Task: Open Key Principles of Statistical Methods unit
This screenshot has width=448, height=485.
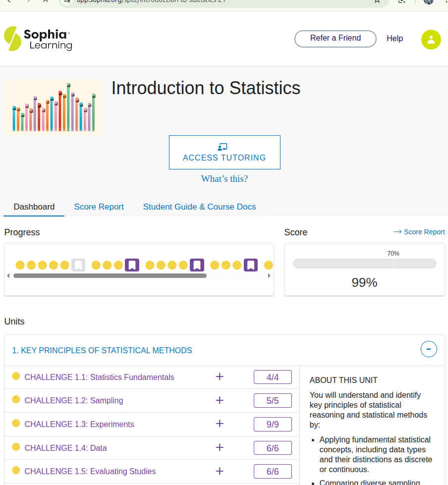Action: click(102, 350)
